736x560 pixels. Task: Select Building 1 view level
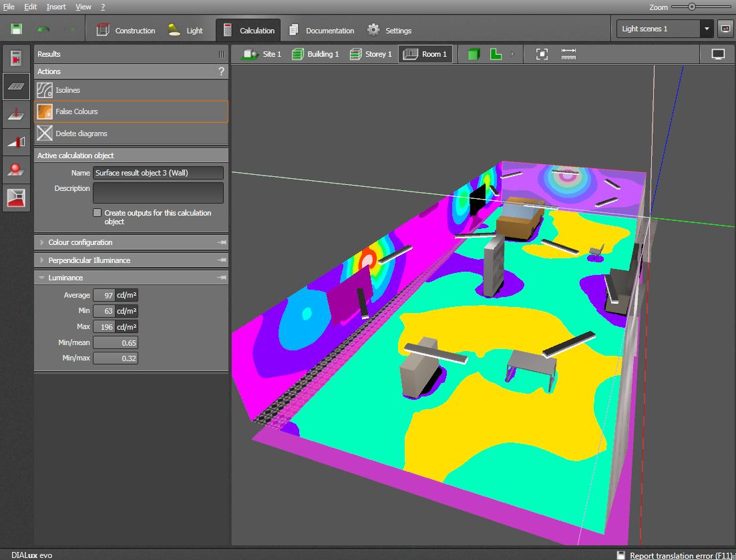[x=315, y=55]
